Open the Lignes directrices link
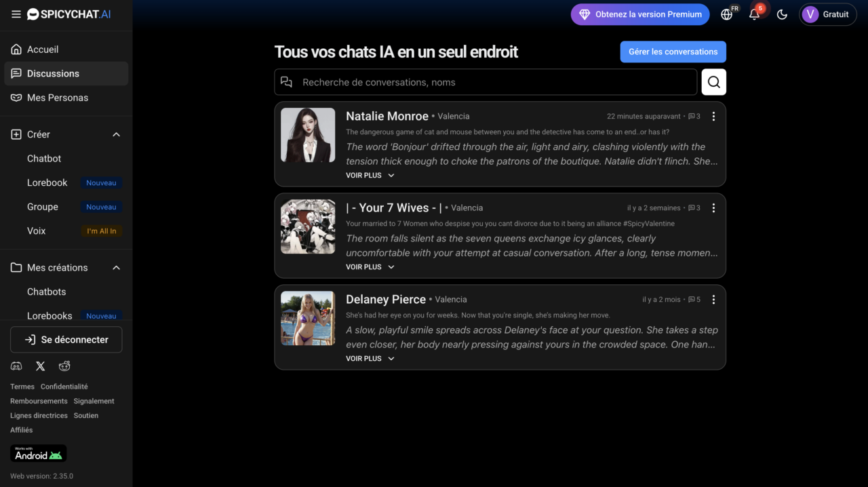The width and height of the screenshot is (868, 487). 39,416
